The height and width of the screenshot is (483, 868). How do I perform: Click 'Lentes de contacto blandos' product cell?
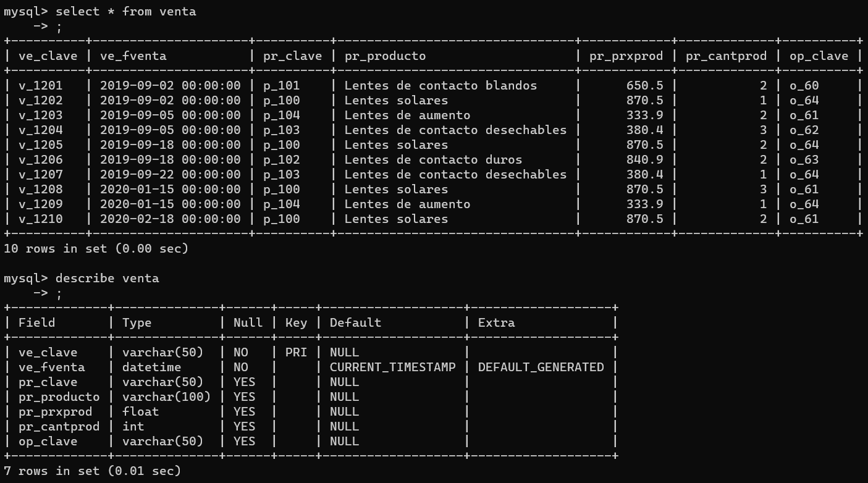tap(441, 86)
